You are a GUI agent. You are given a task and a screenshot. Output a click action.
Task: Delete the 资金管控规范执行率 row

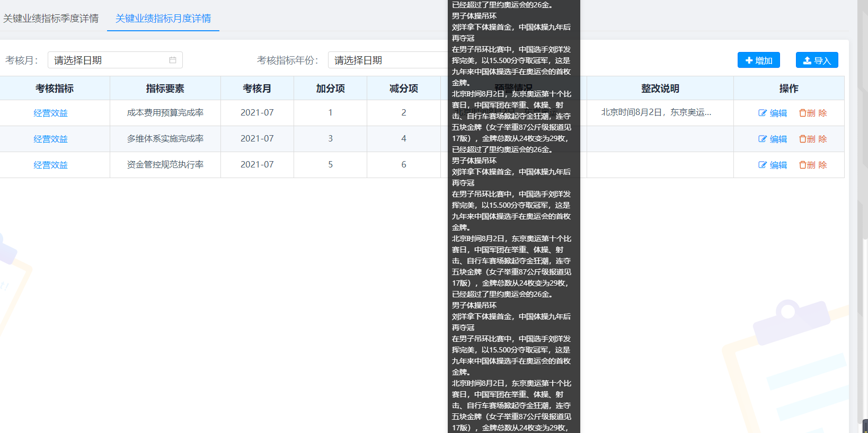pos(813,165)
